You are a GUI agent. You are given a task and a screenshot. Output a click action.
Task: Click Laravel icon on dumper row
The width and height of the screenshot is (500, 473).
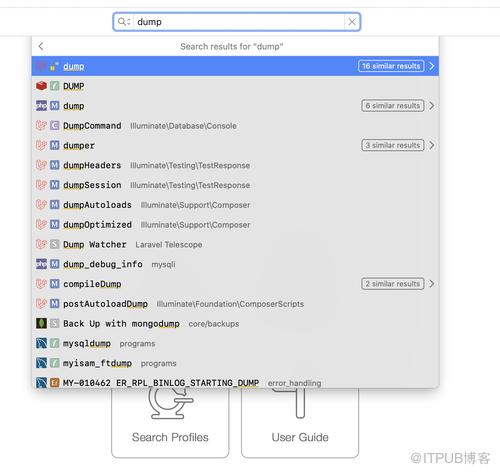41,145
